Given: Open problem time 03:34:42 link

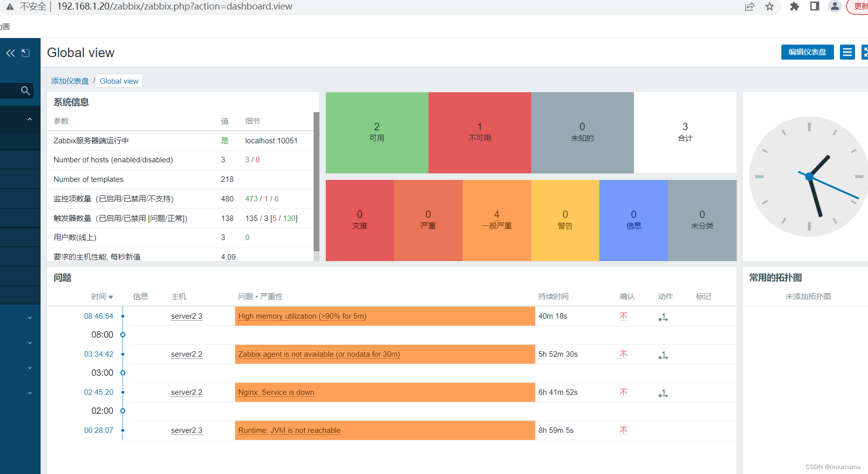Looking at the screenshot, I should point(99,354).
